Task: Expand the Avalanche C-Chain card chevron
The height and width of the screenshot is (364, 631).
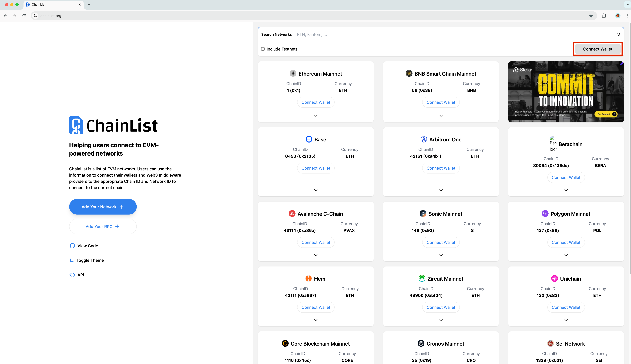Action: click(x=316, y=255)
